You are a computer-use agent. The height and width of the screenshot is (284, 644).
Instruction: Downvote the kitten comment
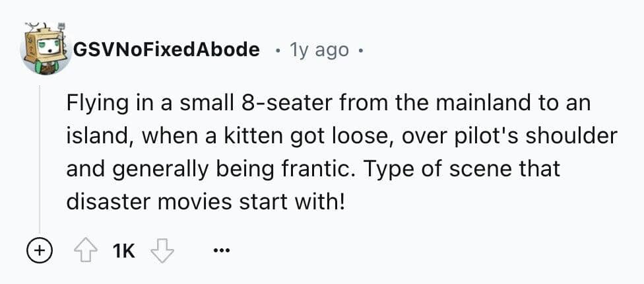pyautogui.click(x=161, y=251)
